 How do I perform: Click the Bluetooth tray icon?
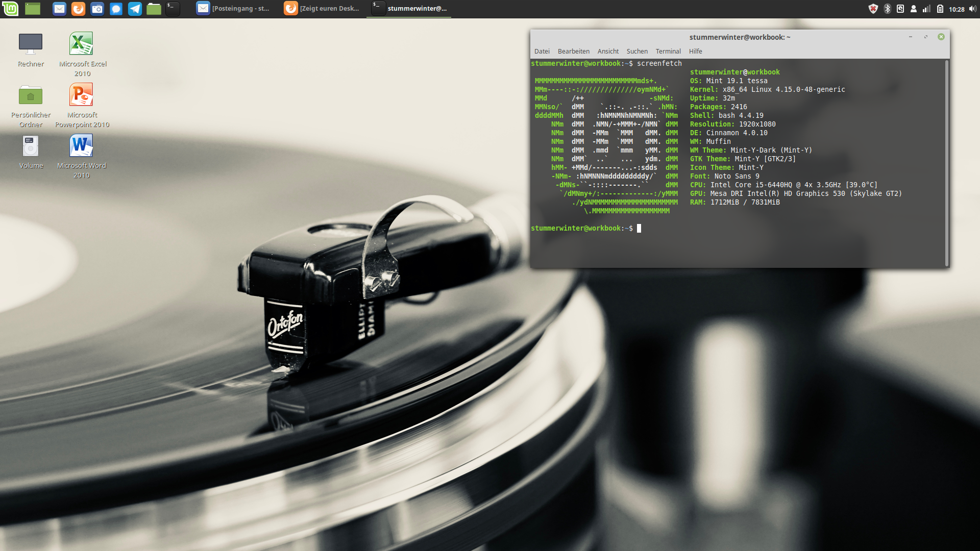887,9
